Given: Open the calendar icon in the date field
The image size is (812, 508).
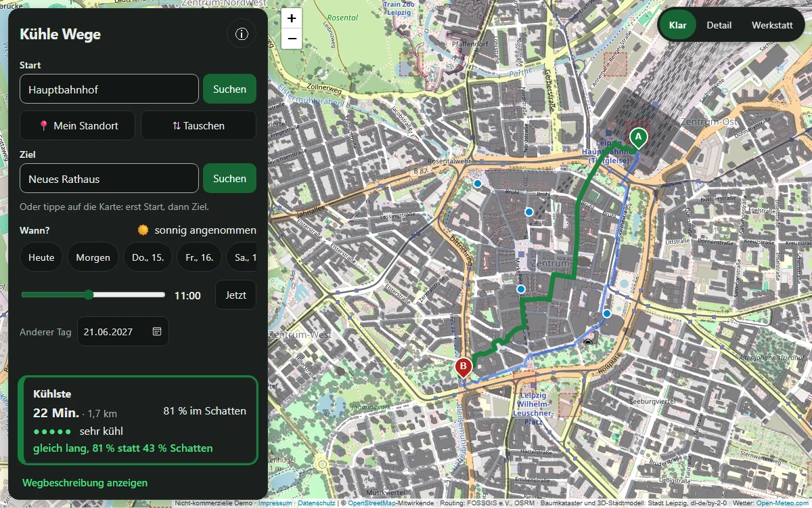Looking at the screenshot, I should point(157,332).
